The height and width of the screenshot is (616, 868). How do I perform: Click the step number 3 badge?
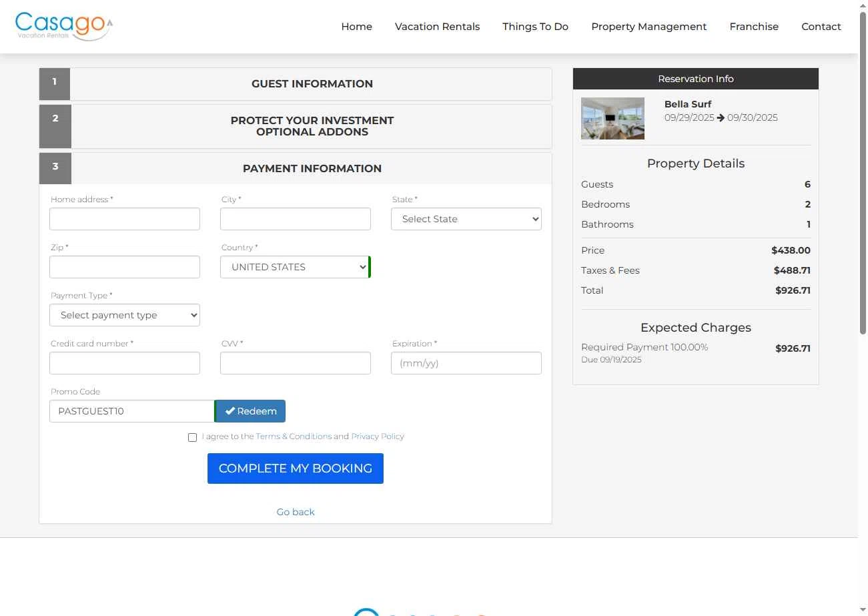tap(55, 168)
